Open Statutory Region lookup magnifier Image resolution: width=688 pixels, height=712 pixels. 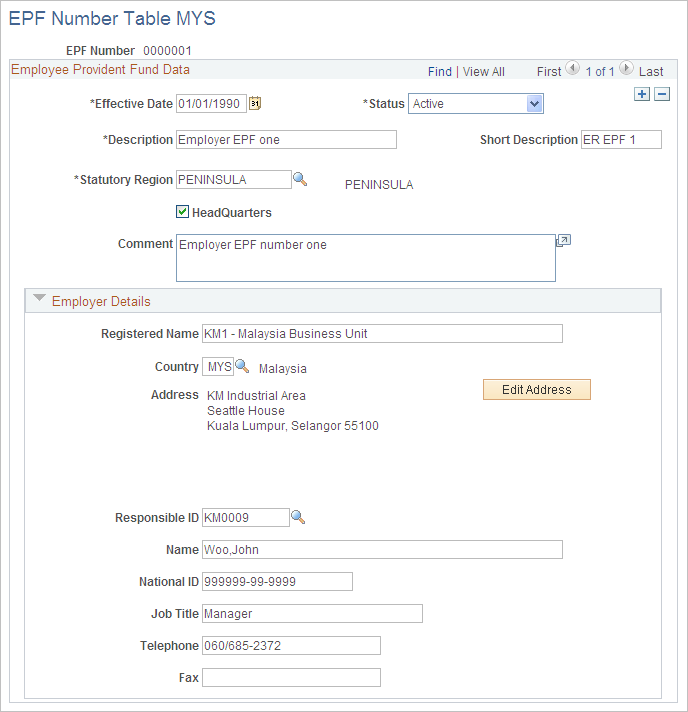(x=300, y=179)
